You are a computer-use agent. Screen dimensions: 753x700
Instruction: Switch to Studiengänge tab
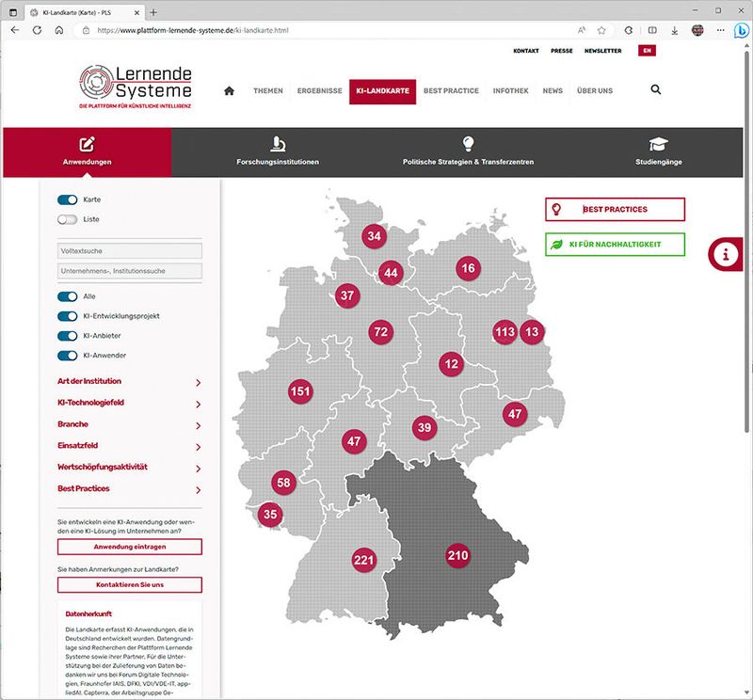pyautogui.click(x=658, y=152)
